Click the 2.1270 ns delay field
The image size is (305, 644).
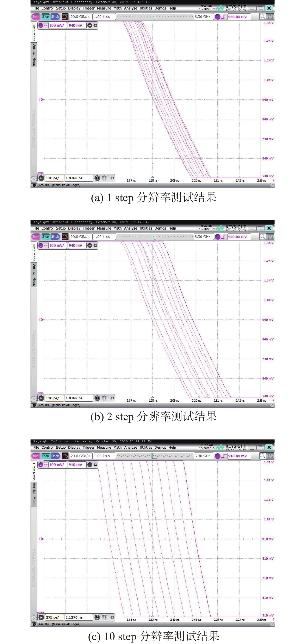point(79,618)
